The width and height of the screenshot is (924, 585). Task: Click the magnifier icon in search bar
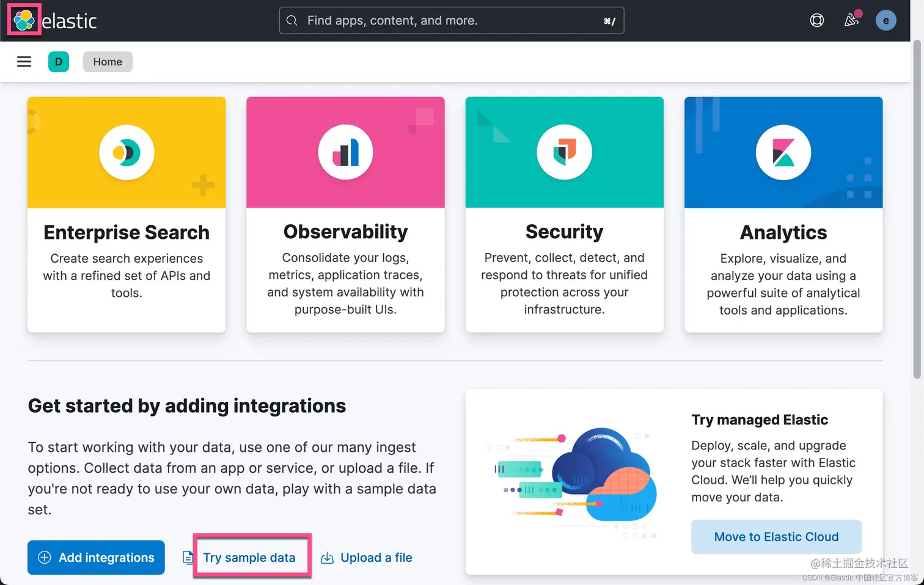[x=292, y=20]
